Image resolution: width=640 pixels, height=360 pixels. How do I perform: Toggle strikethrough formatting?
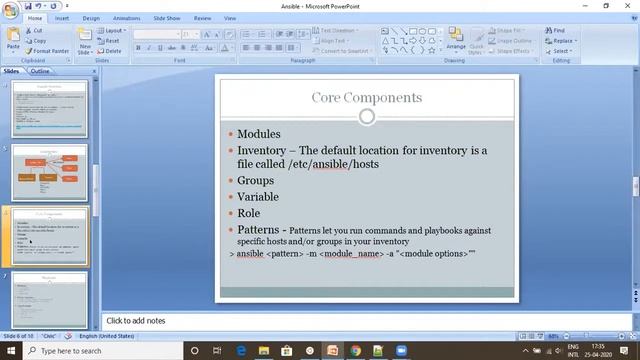172,48
